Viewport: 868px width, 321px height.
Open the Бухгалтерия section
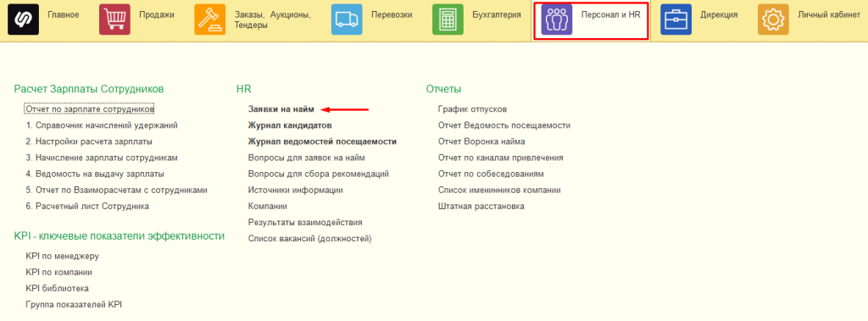(x=497, y=15)
